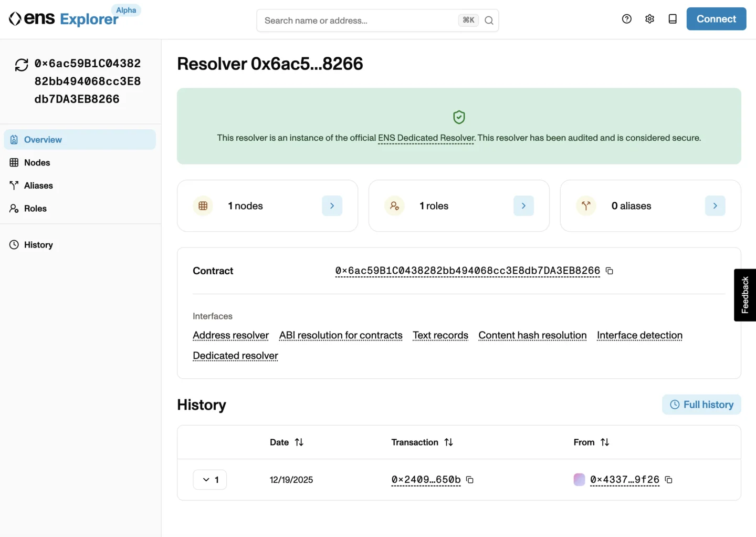Toggle sorting on the Date column
The width and height of the screenshot is (756, 537).
(299, 442)
